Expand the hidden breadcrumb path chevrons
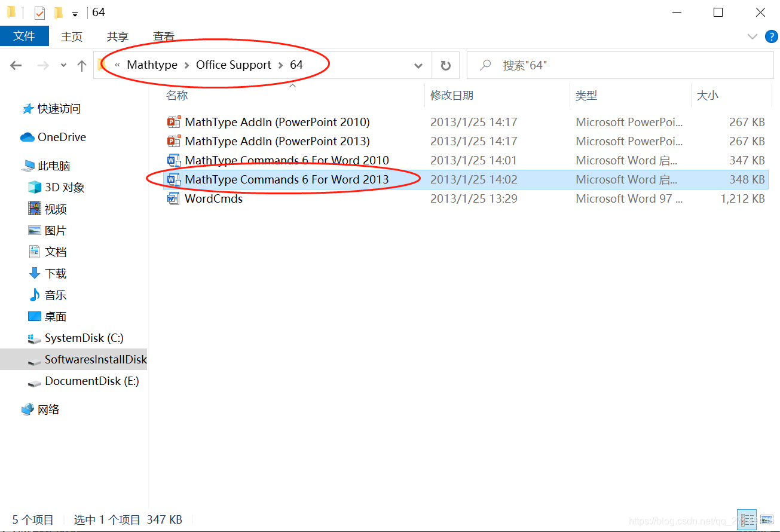Viewport: 780px width, 532px height. (117, 65)
